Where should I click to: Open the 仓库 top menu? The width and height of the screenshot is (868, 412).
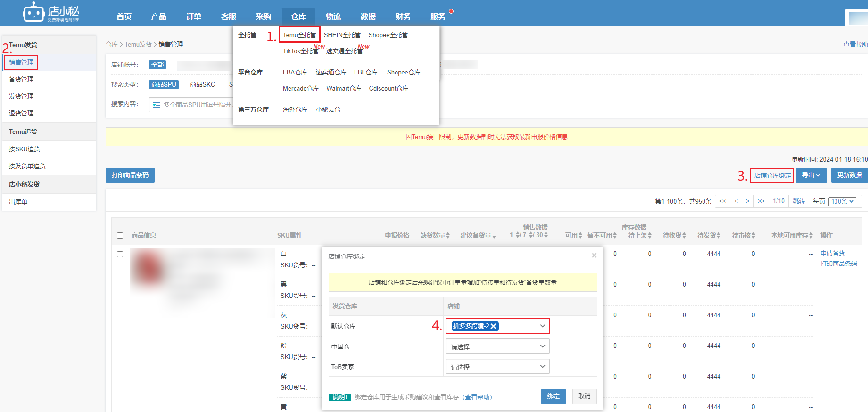point(298,16)
